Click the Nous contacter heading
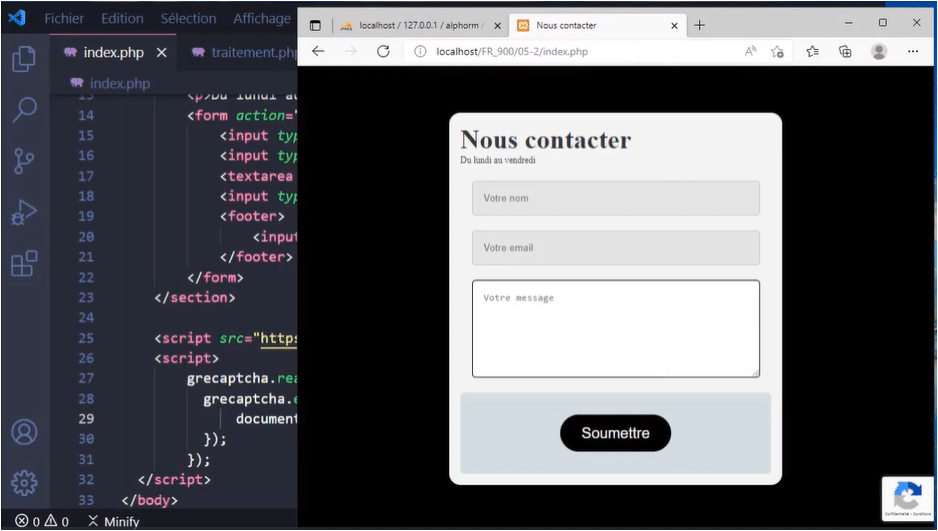 point(546,140)
